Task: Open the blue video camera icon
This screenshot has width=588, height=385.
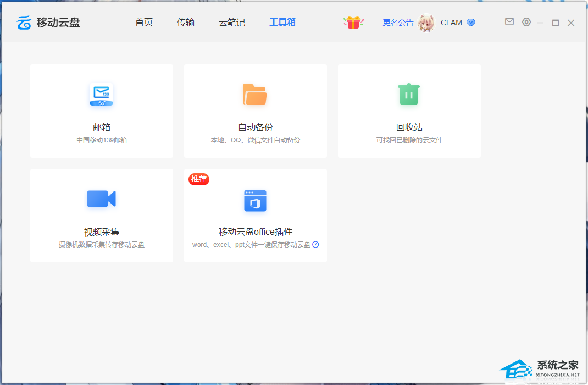Action: point(101,199)
